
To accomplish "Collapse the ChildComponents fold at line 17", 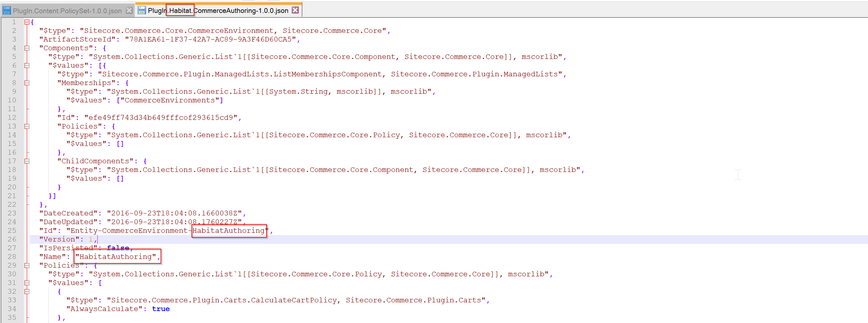I will [27, 161].
